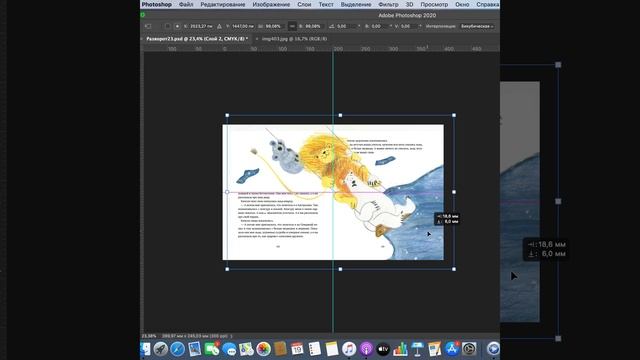Viewport: 640px width, 360px height.
Task: Open the Текст menu
Action: [326, 4]
